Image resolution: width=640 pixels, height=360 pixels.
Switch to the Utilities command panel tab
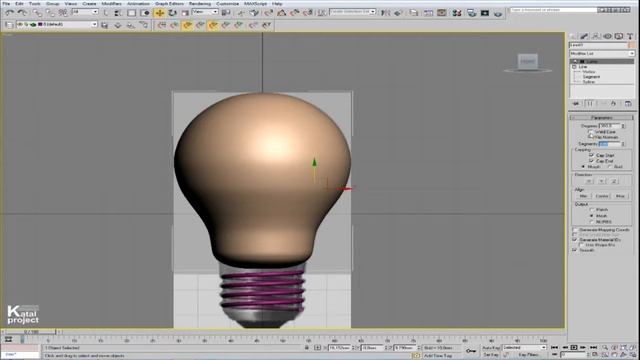point(630,36)
